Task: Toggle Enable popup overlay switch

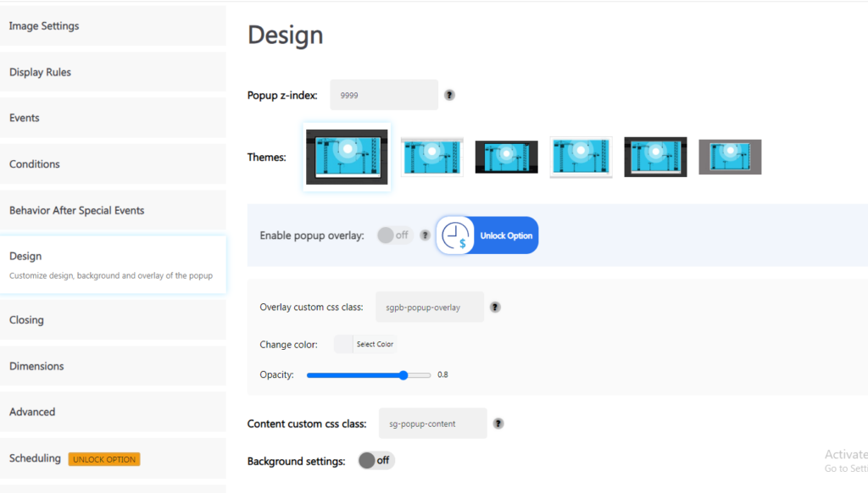Action: point(393,235)
